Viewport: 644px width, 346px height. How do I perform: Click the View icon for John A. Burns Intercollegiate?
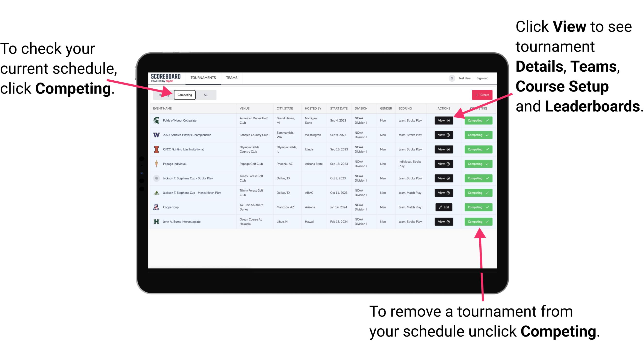(x=443, y=222)
